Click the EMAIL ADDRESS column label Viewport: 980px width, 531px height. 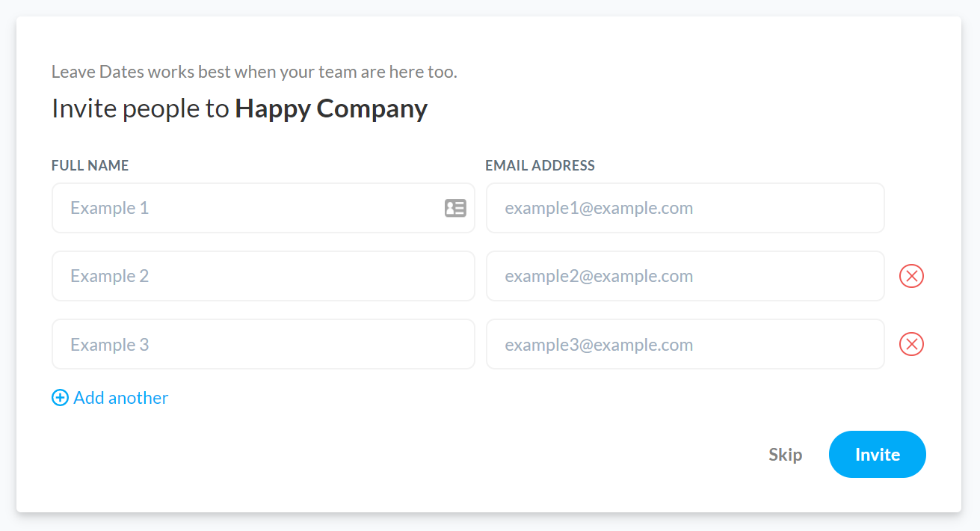pyautogui.click(x=540, y=166)
